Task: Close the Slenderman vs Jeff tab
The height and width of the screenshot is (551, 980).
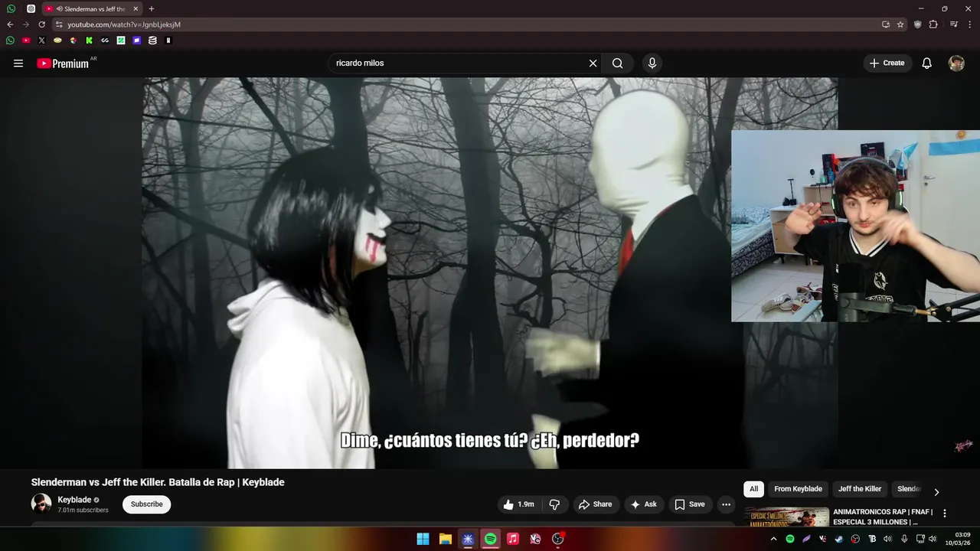Action: tap(136, 9)
